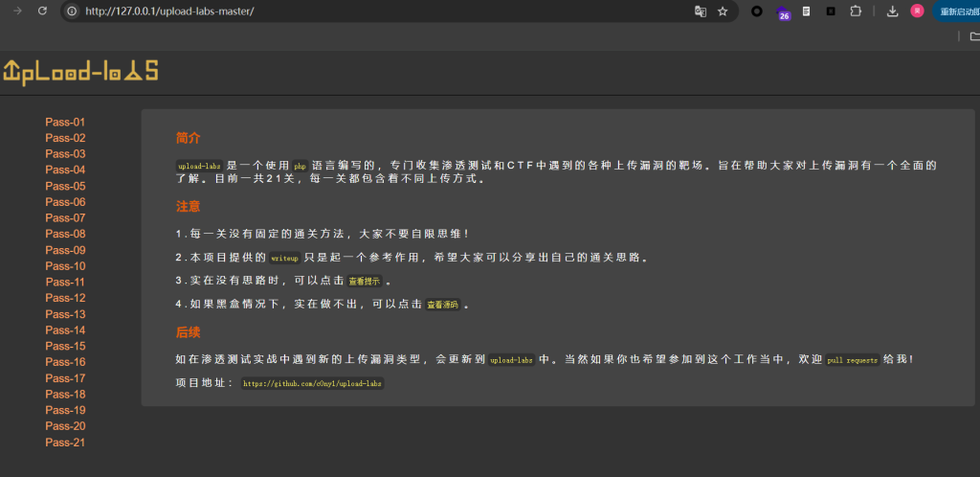
Task: Click the pink profile avatar
Action: coord(917,11)
